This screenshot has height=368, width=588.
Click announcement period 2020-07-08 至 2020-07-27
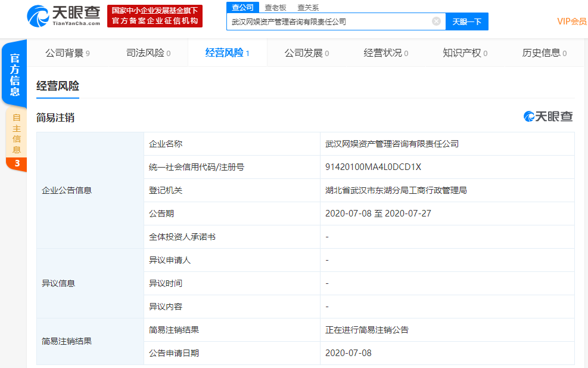click(x=378, y=214)
